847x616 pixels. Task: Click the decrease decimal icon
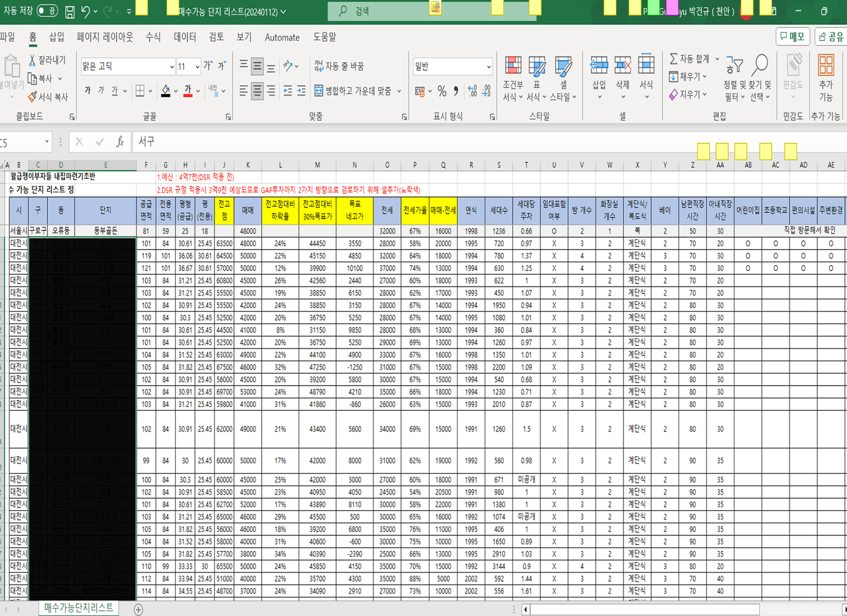coord(486,91)
